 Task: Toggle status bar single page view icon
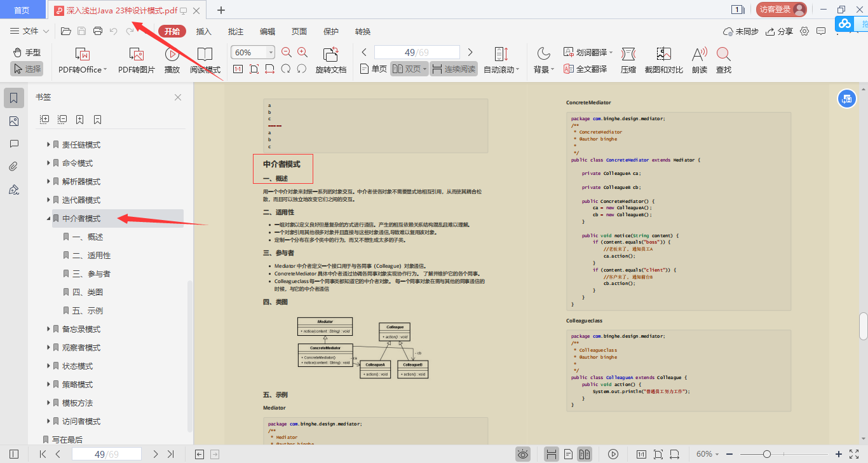pos(568,454)
